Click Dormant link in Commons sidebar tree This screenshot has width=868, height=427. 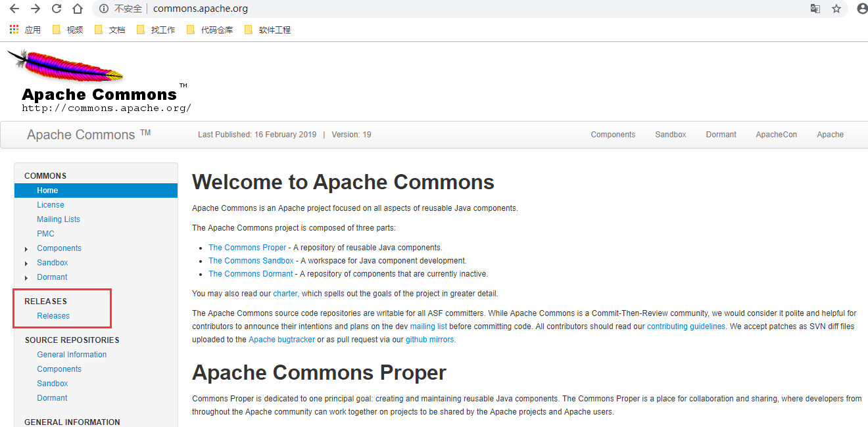point(53,277)
